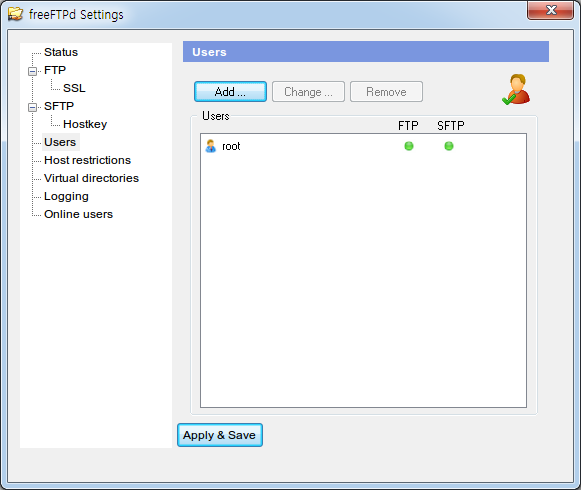Open Host restrictions page

pos(87,160)
